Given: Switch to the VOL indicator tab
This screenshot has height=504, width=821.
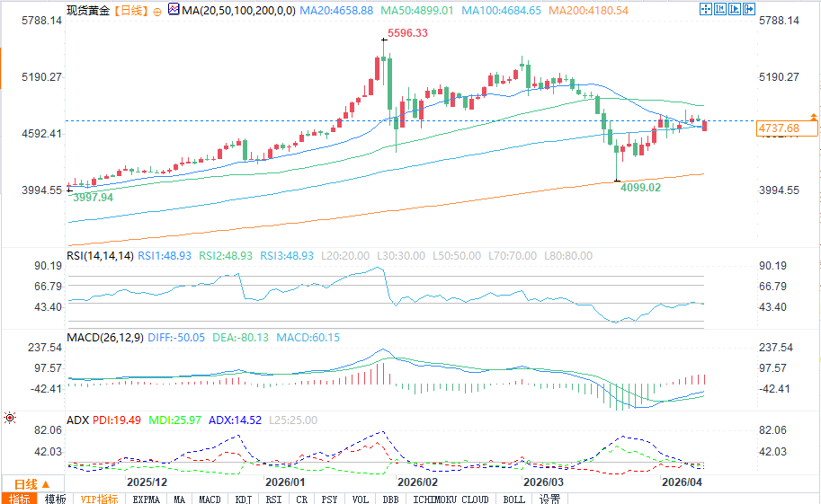Looking at the screenshot, I should point(361,499).
